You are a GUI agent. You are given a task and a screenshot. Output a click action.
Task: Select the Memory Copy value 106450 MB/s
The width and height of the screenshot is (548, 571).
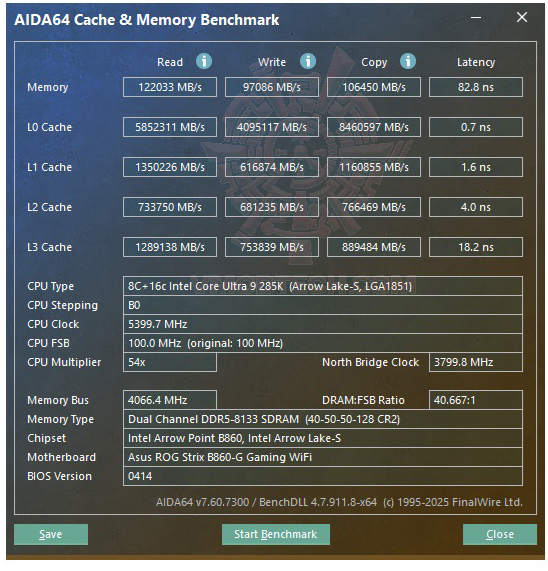tap(374, 87)
